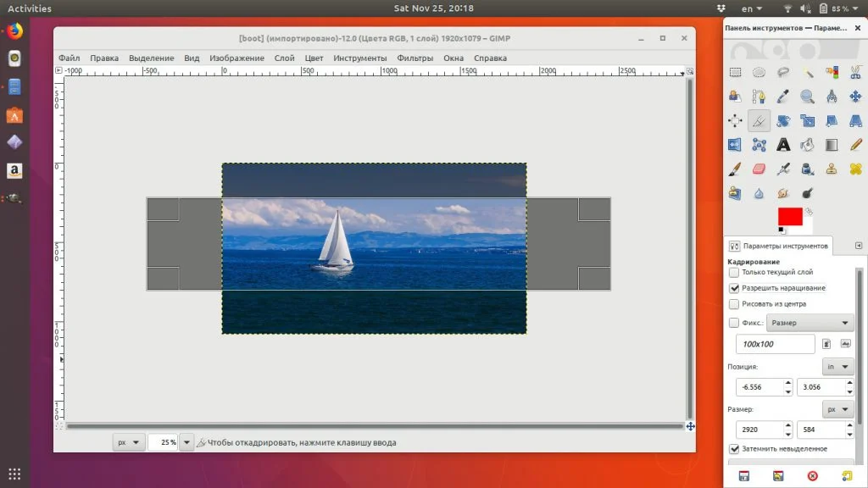Screen dimensions: 868x488
Task: Select the Fuzzy Select magic wand tool
Action: click(808, 73)
